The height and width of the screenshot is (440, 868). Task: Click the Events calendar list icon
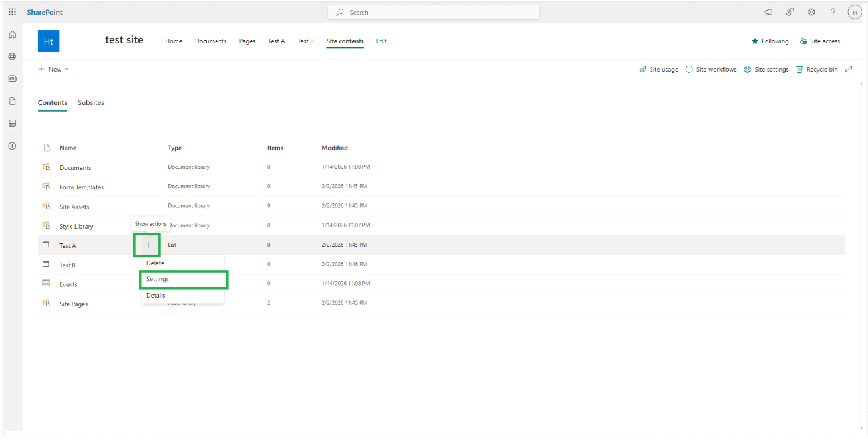(46, 283)
